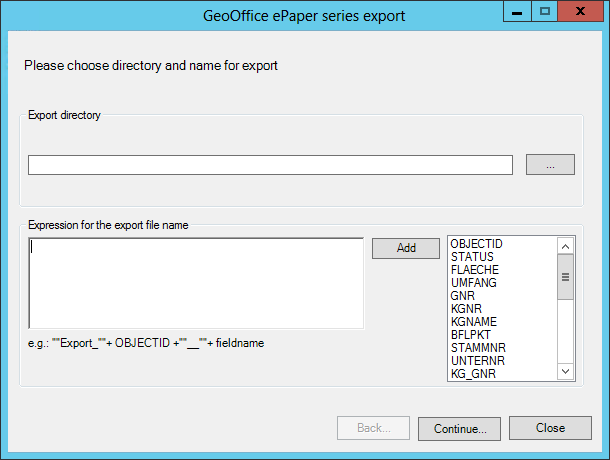Screen dimensions: 610x460
Task: Select KGNR field entry
Action: click(x=466, y=309)
